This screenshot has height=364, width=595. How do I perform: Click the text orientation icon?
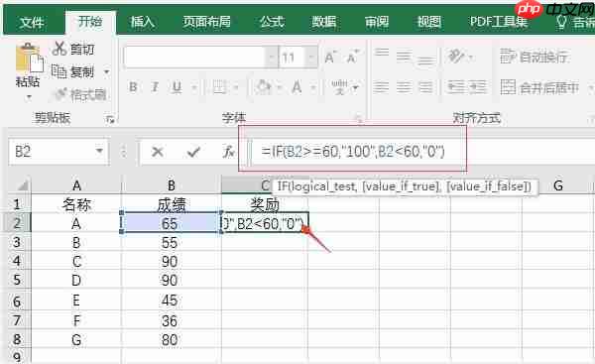[455, 57]
